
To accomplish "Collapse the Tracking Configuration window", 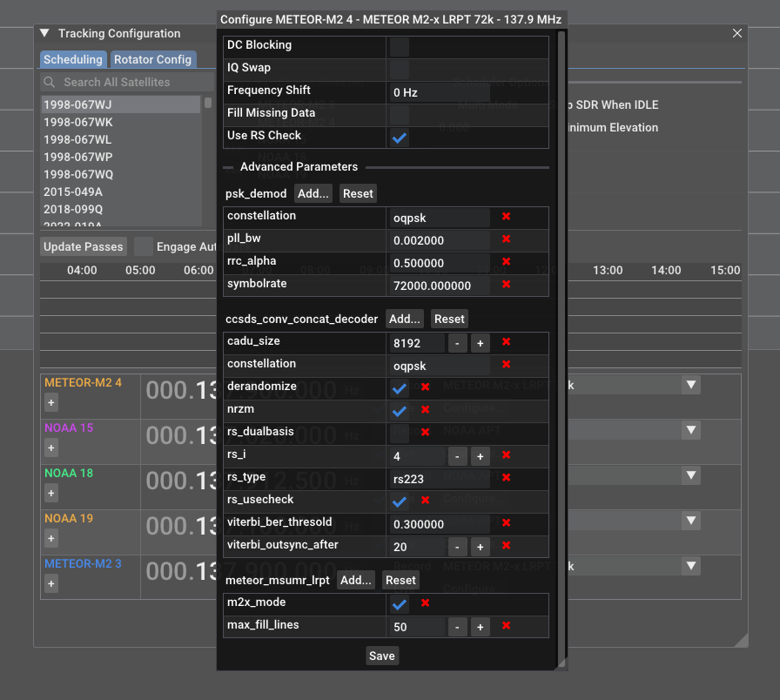I will click(x=44, y=33).
